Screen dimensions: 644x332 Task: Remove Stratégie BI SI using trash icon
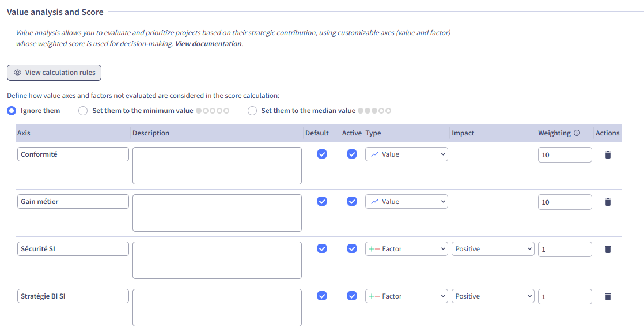(607, 296)
